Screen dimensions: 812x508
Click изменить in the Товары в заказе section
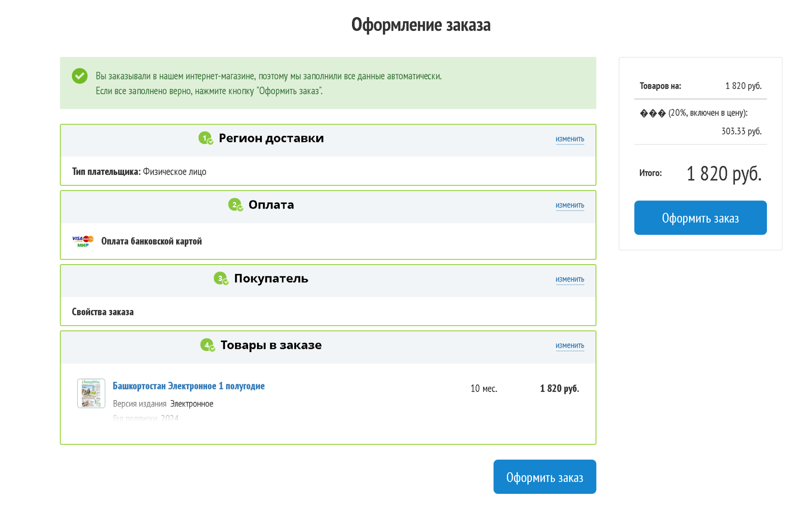click(x=570, y=346)
